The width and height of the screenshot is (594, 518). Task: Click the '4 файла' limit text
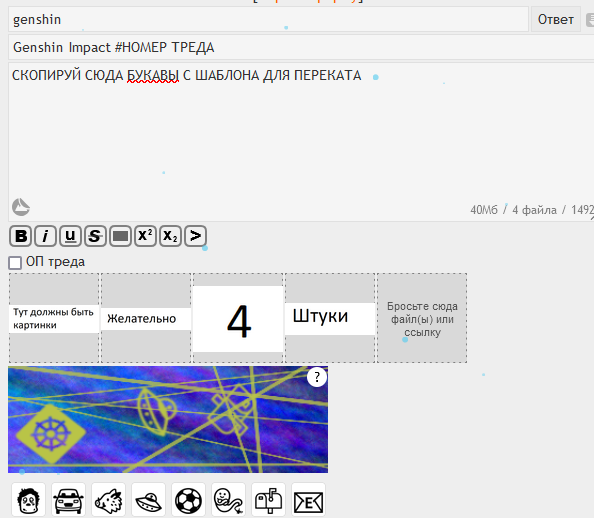coord(535,210)
